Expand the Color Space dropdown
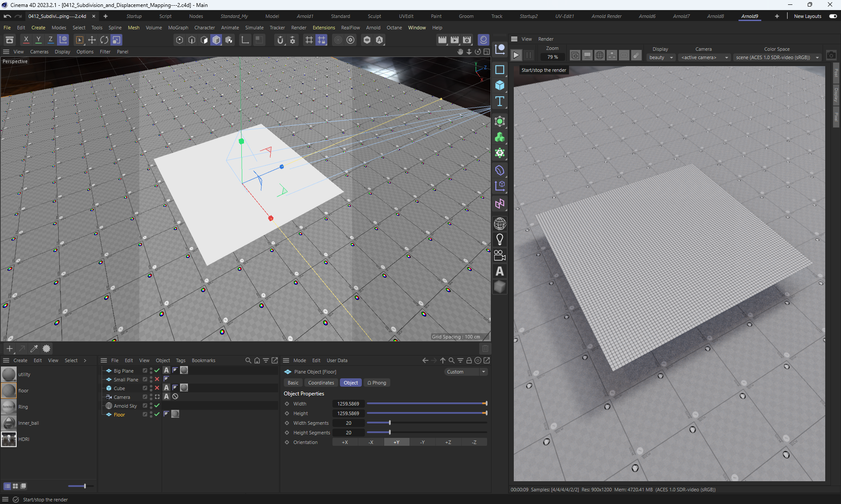This screenshot has height=504, width=841. (x=777, y=57)
